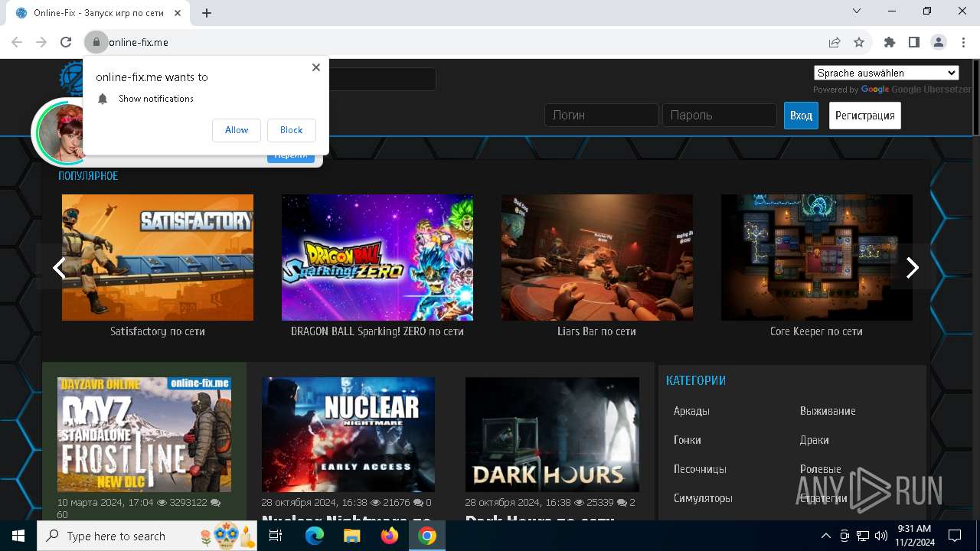Show previous popular games carousel arrow

(58, 268)
